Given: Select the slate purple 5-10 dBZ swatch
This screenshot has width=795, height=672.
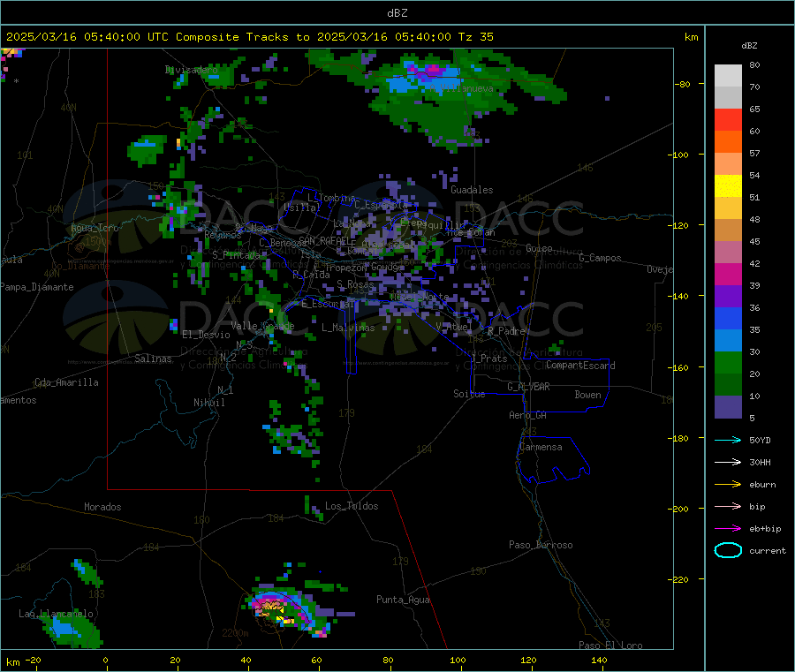Looking at the screenshot, I should (728, 407).
